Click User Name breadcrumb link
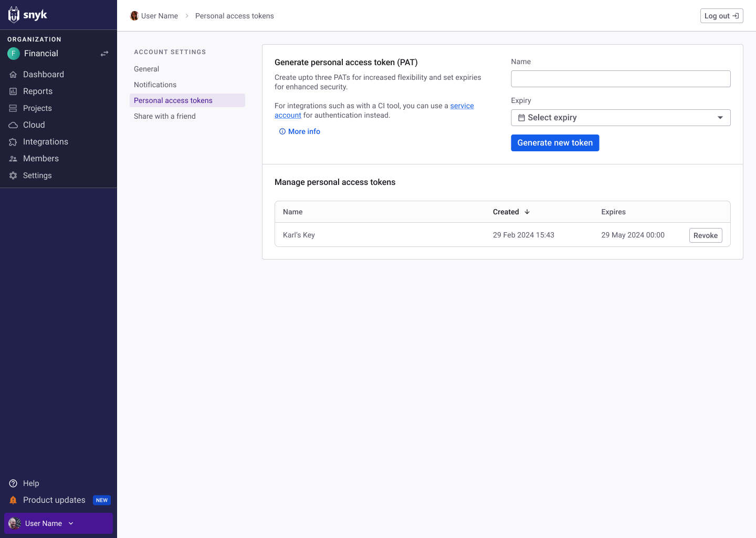This screenshot has height=538, width=756. click(x=160, y=16)
